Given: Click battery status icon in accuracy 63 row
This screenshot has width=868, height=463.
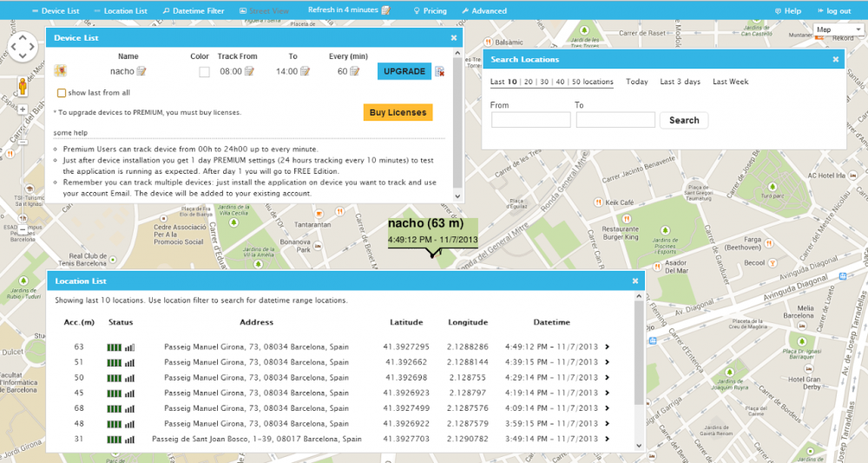Looking at the screenshot, I should [x=114, y=347].
